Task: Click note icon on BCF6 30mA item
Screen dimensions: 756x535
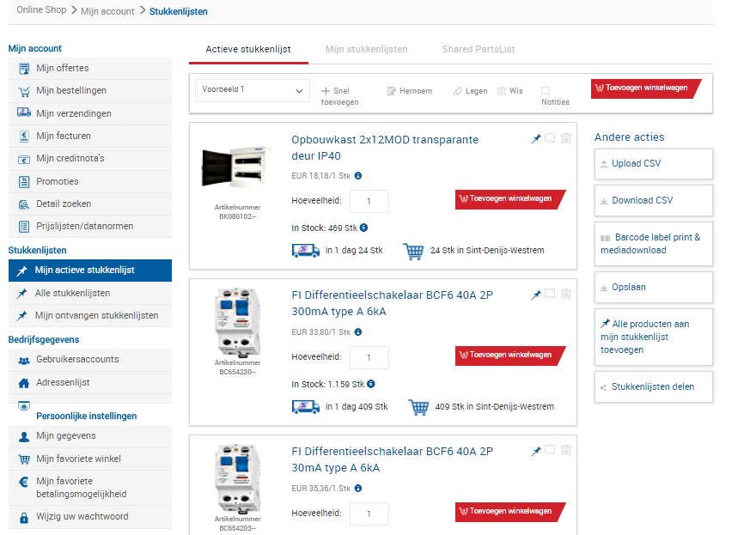Action: (550, 450)
